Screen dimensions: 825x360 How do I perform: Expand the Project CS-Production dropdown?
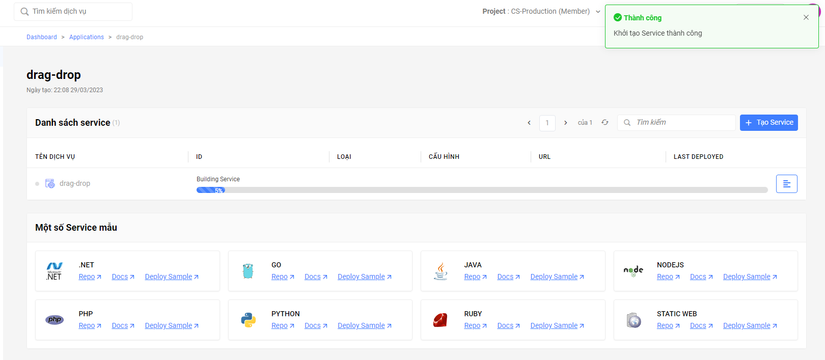(x=542, y=11)
